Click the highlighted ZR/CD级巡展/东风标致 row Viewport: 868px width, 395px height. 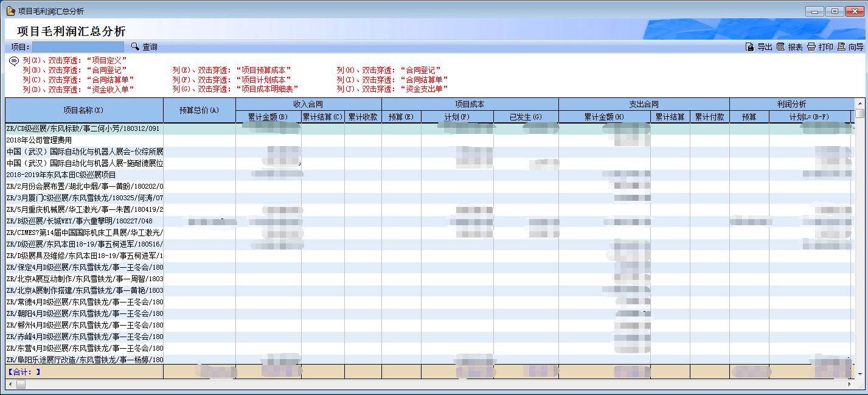[x=83, y=128]
